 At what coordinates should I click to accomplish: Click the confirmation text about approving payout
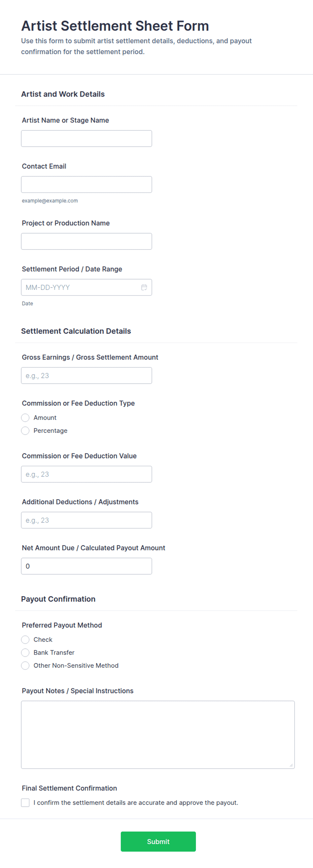136,802
